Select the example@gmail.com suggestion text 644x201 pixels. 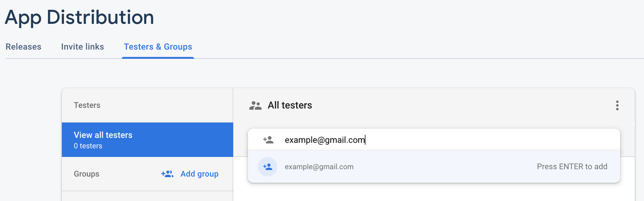pyautogui.click(x=319, y=167)
